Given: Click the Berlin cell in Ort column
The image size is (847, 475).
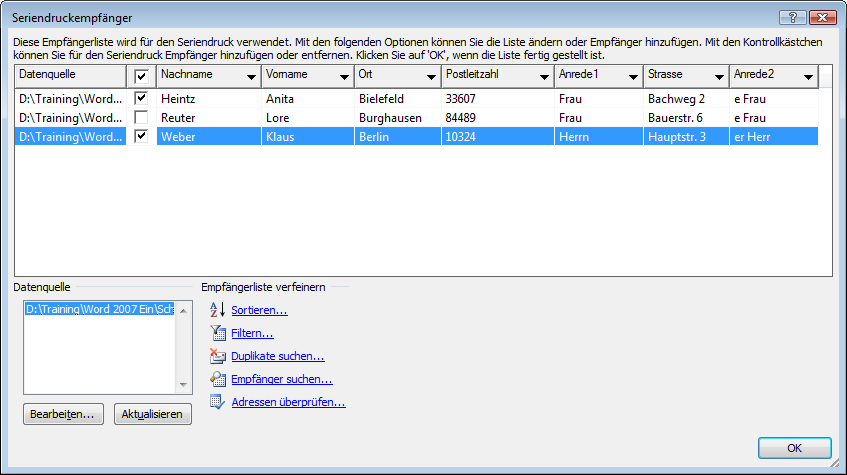Looking at the screenshot, I should (x=398, y=136).
